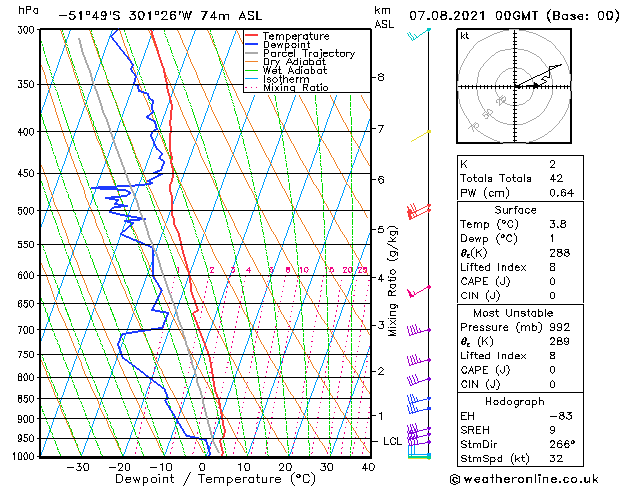Click the cyan wind barb at 300 hPa
Viewport: 629px width, 486px height.
(x=418, y=34)
